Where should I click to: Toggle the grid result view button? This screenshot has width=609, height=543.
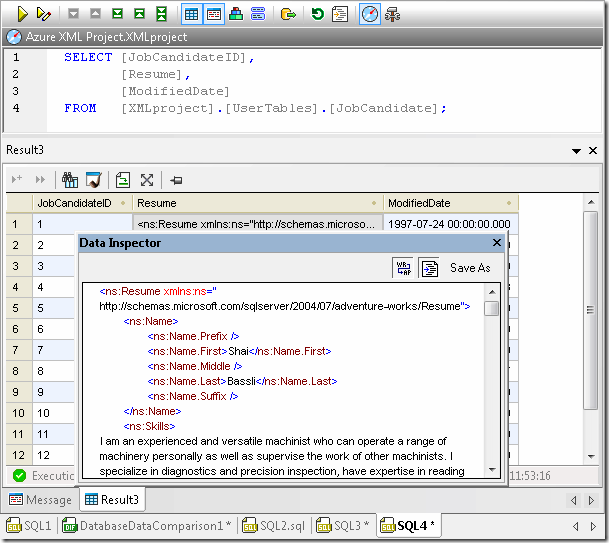point(191,14)
